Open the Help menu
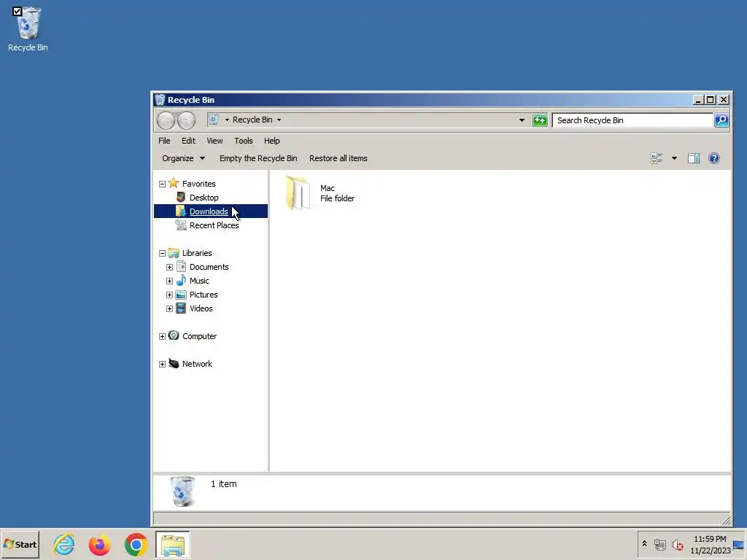Image resolution: width=747 pixels, height=560 pixels. tap(272, 141)
